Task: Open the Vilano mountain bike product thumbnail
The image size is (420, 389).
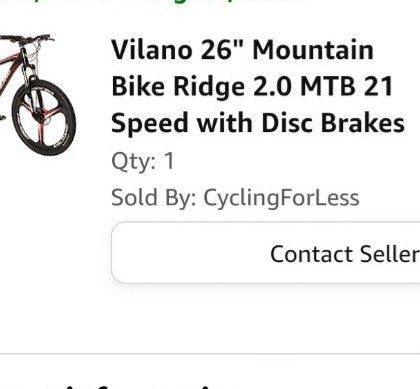Action: click(x=38, y=95)
